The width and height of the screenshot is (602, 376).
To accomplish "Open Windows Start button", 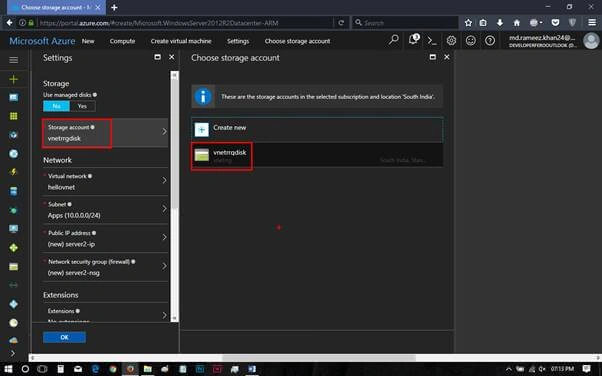I will (x=8, y=369).
